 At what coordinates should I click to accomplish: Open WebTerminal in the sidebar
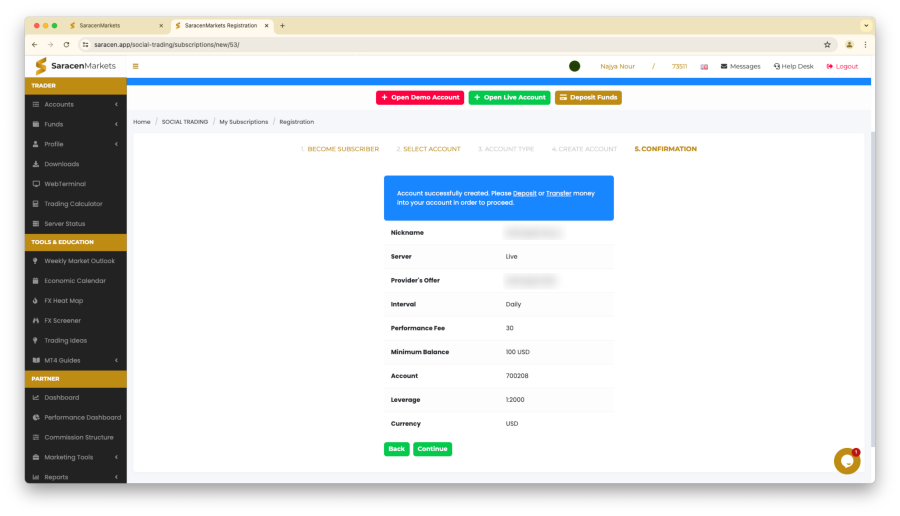point(76,184)
